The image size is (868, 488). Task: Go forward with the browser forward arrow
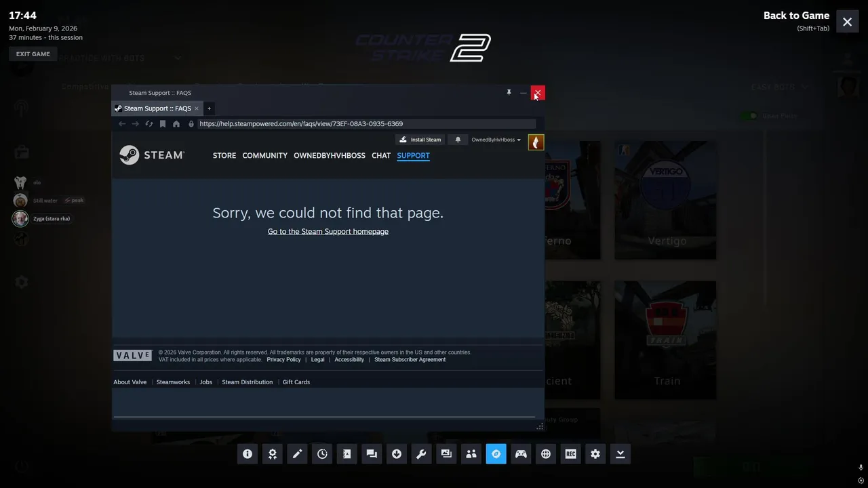[x=136, y=124]
